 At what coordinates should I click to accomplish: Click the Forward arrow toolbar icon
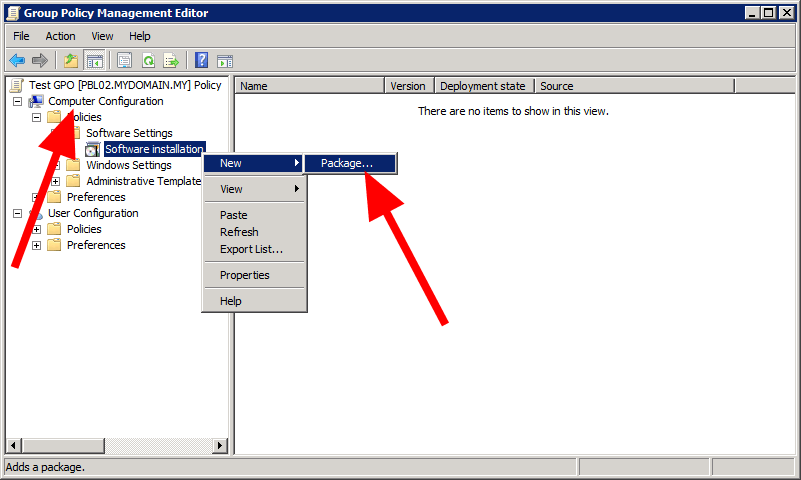tap(40, 61)
